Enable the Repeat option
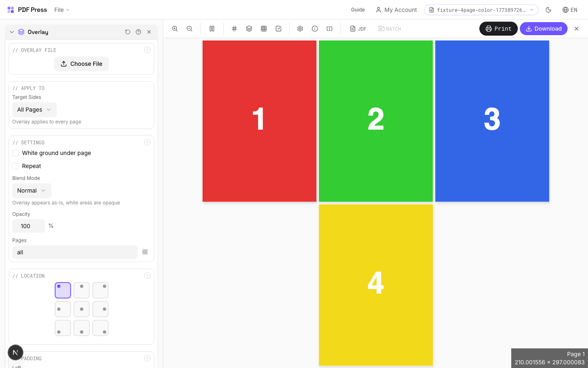The width and height of the screenshot is (588, 368). click(16, 166)
